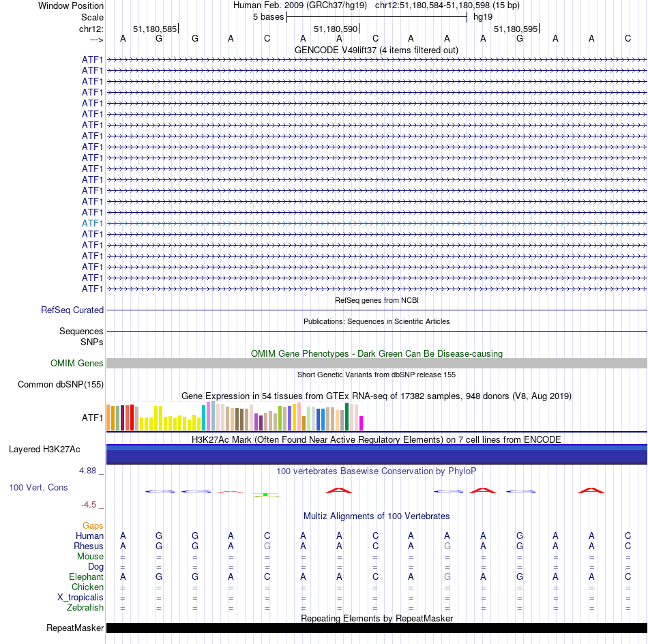Screen dimensions: 648x644
Task: Select the Elephant alignment row label
Action: point(86,576)
